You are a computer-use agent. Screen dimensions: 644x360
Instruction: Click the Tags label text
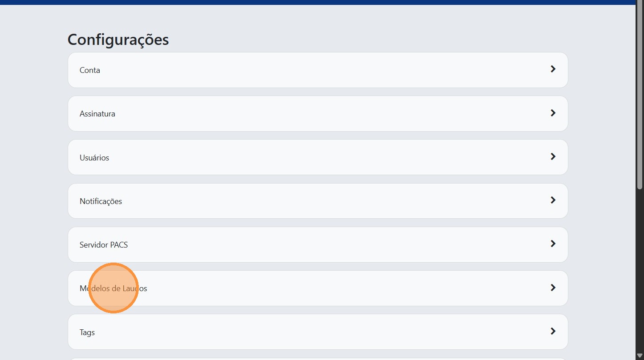(87, 332)
